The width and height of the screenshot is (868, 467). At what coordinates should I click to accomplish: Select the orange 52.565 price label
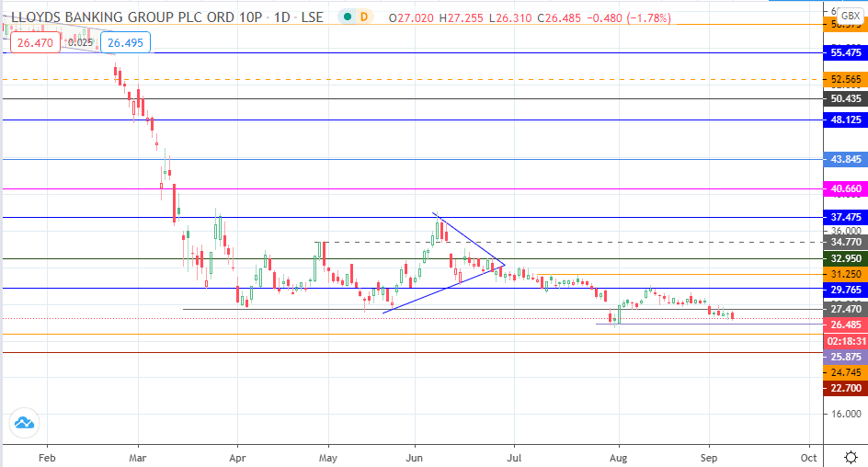[x=845, y=79]
